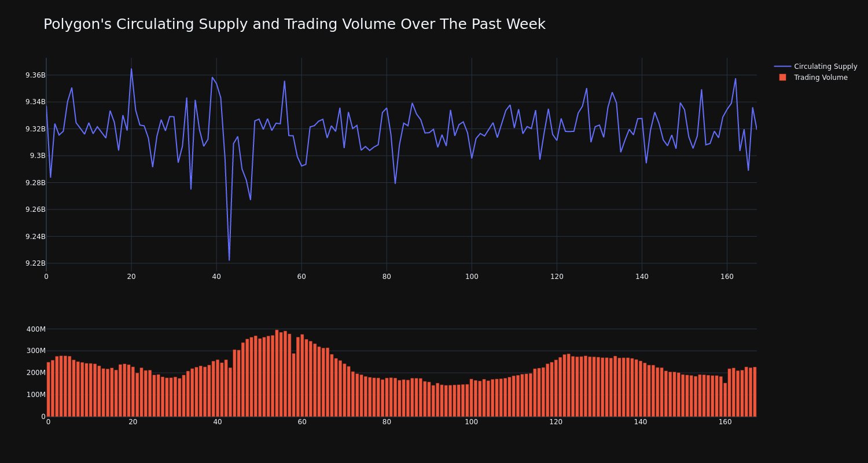This screenshot has height=463, width=868.
Task: Click x-axis label 100 under supply chart
Action: click(x=472, y=277)
